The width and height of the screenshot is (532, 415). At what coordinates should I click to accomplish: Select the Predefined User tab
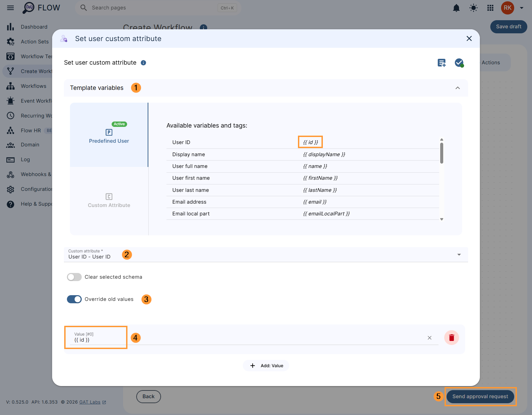click(109, 135)
